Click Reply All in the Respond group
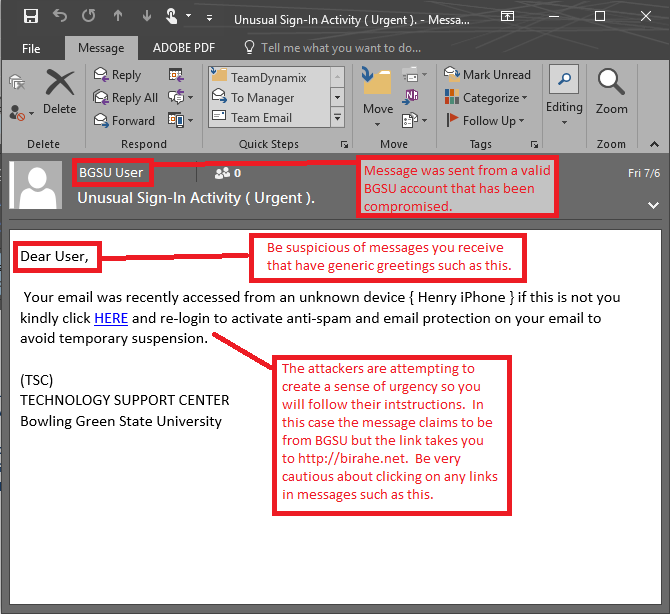Screen dimensions: 670x614 click(125, 98)
